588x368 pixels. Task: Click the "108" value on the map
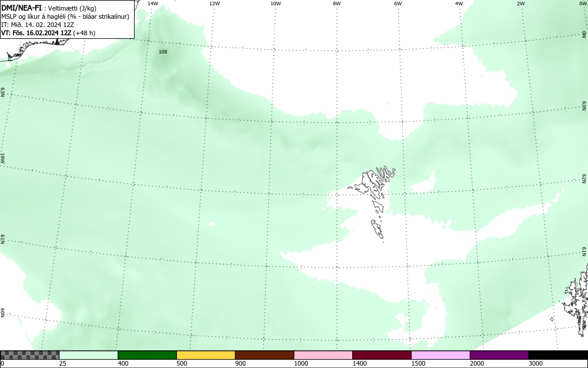point(163,52)
